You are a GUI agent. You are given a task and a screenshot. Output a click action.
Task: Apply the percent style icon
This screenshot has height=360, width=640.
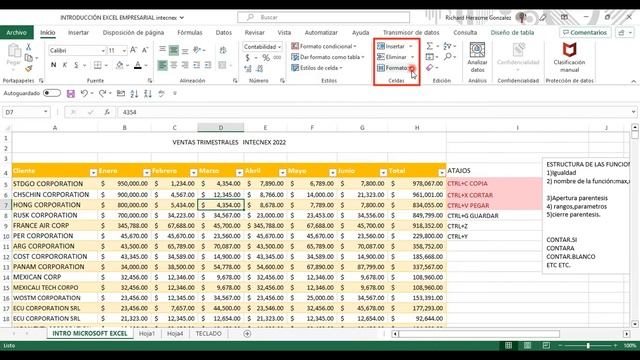(x=266, y=58)
